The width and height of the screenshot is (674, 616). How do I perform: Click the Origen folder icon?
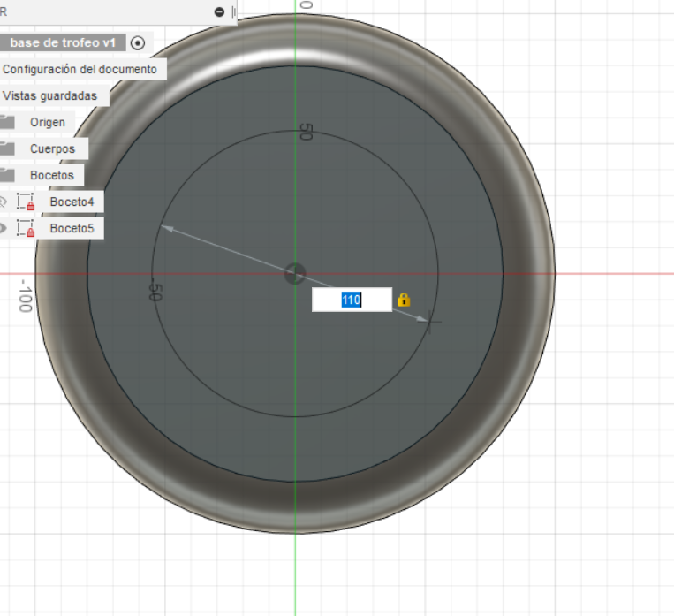click(x=7, y=122)
